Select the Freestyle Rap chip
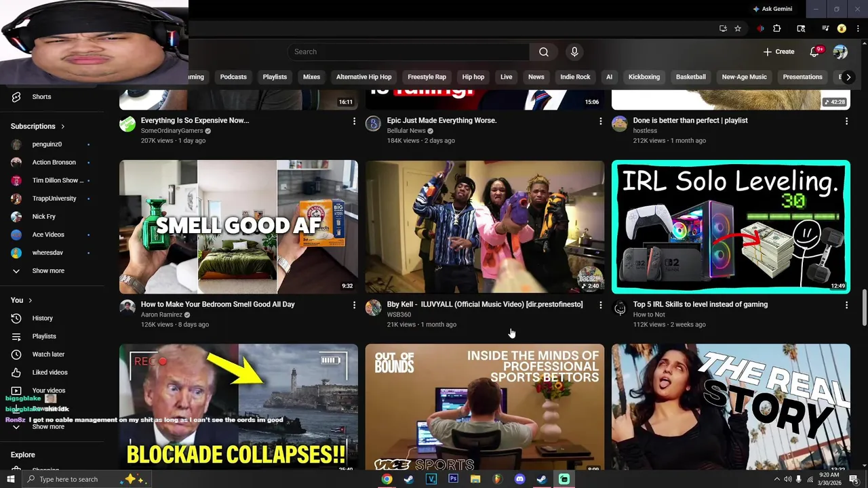 coord(427,77)
